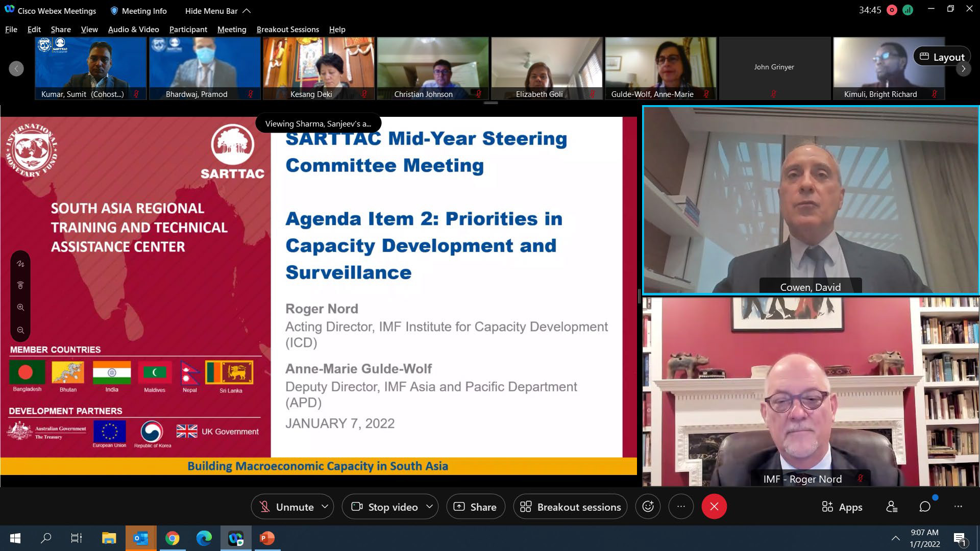The height and width of the screenshot is (551, 980).
Task: Open the Chat panel icon
Action: [x=925, y=507]
